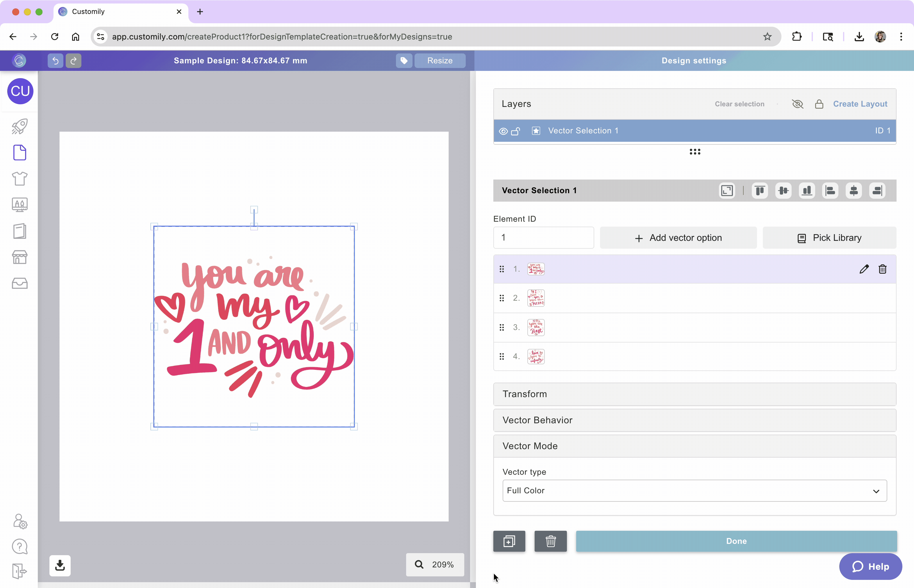Click Clear selection in Layers panel
914x588 pixels.
[x=739, y=104]
